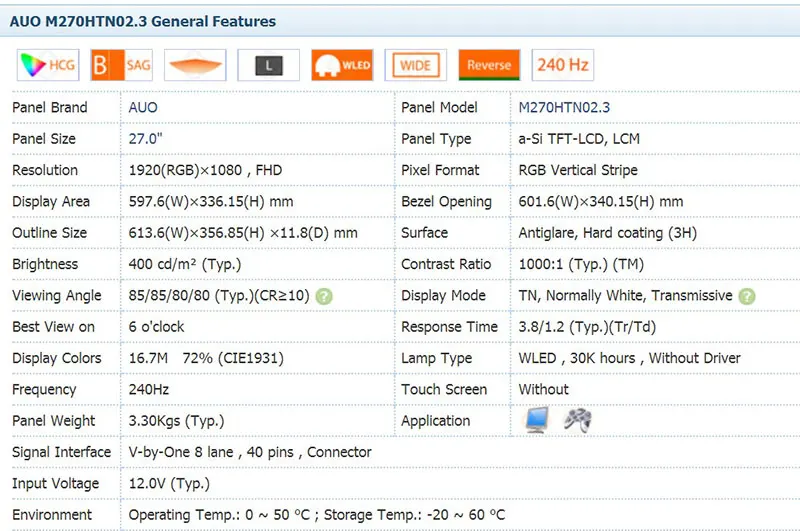
Task: Click the AUO M270HTN02.3 General Features heading
Action: coord(143,21)
